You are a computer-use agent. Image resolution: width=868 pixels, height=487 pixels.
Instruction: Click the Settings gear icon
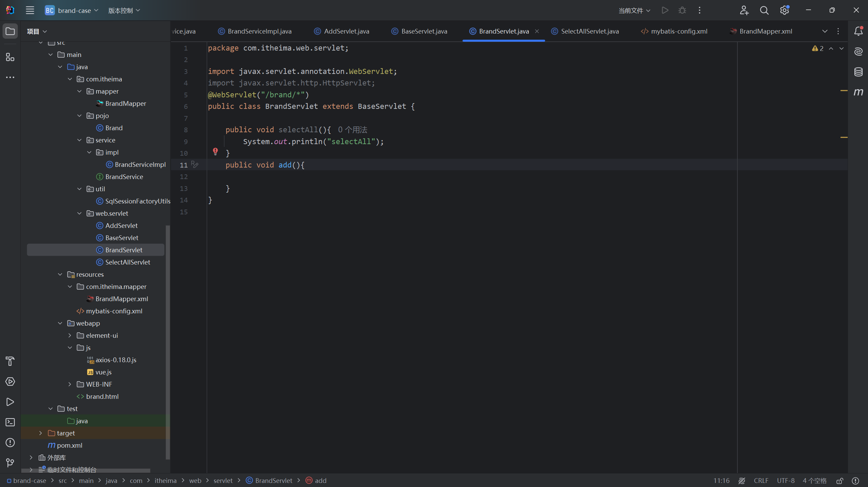pyautogui.click(x=785, y=10)
